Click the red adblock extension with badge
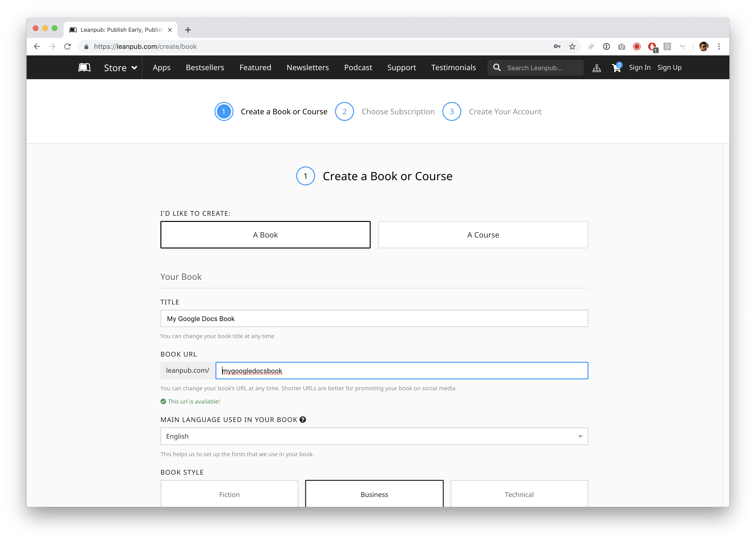This screenshot has width=756, height=542. [x=653, y=47]
